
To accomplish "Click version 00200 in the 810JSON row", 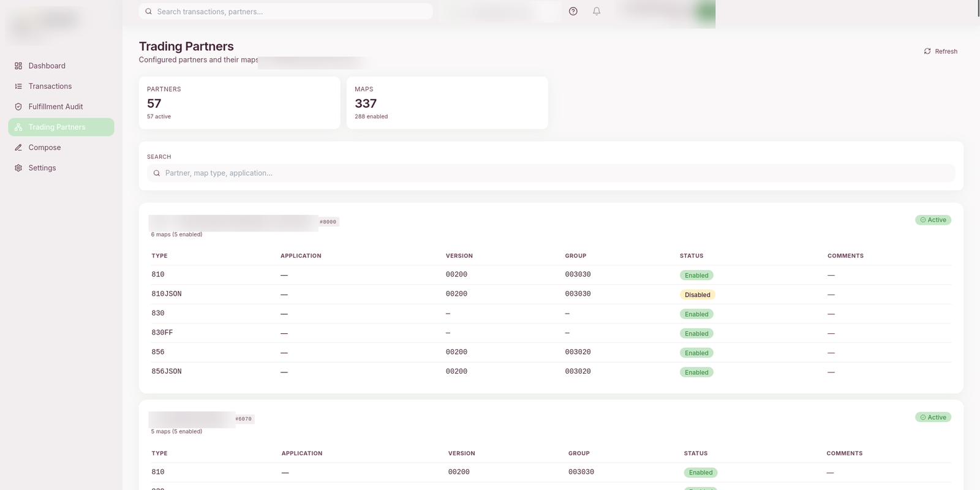I will [x=456, y=294].
